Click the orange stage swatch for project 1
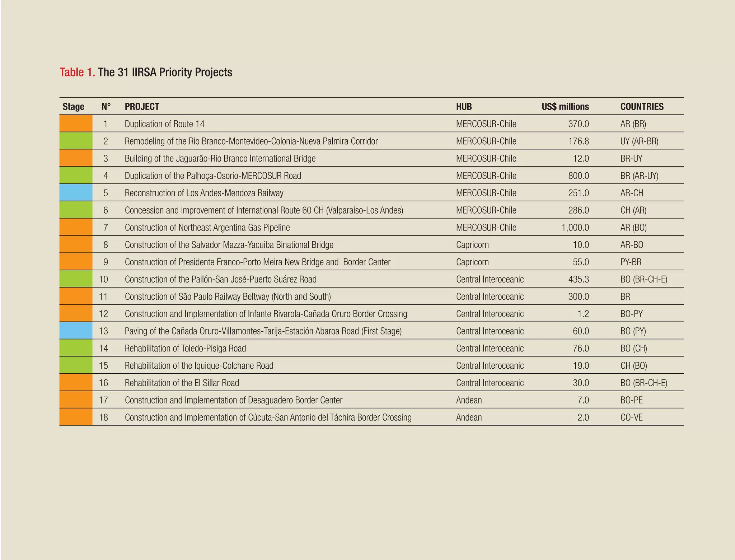 tap(76, 124)
